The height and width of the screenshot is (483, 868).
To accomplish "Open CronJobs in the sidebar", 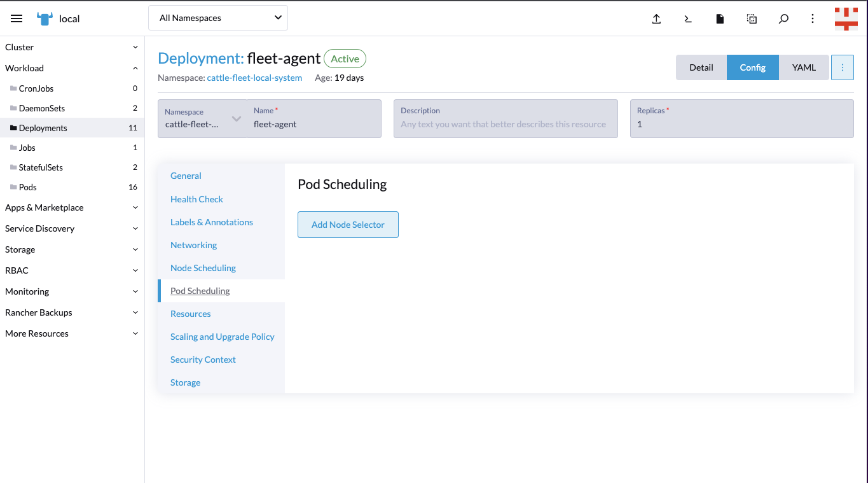I will tap(72, 88).
